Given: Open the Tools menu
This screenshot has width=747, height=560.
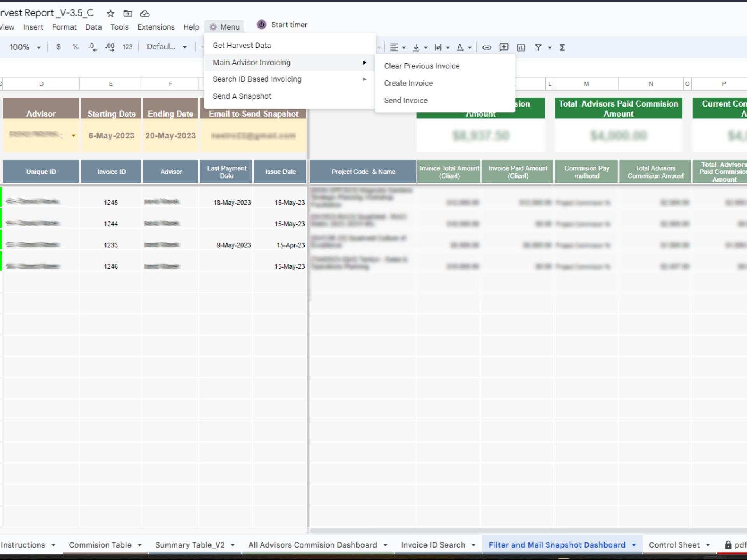Looking at the screenshot, I should pyautogui.click(x=119, y=27).
